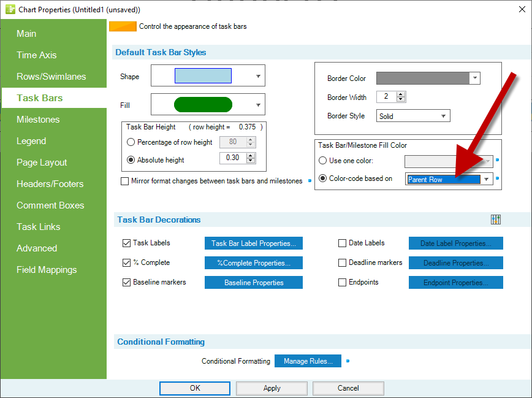Decrease Border Width value
Screen dimensions: 532x398
[x=401, y=99]
